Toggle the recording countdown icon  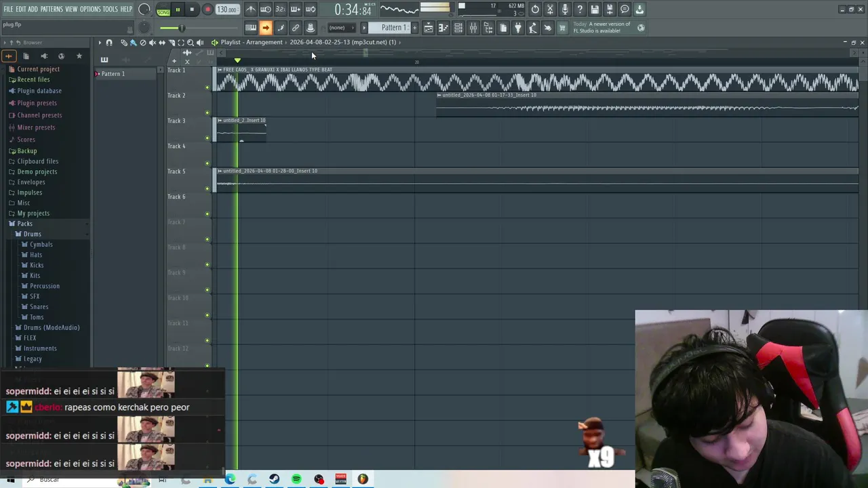(280, 9)
